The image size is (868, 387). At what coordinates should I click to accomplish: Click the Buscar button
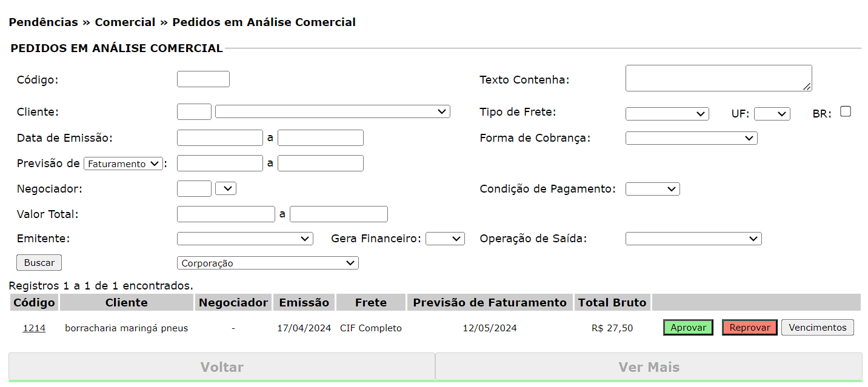39,263
